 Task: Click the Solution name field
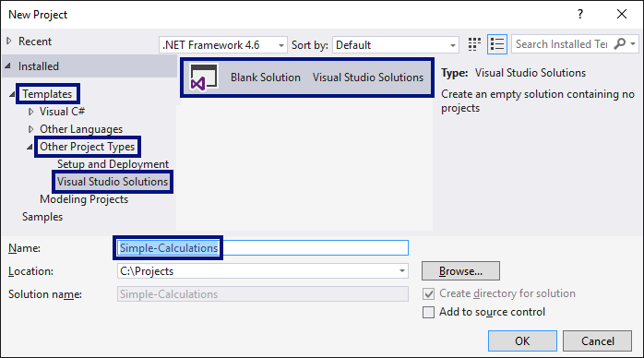(x=263, y=294)
